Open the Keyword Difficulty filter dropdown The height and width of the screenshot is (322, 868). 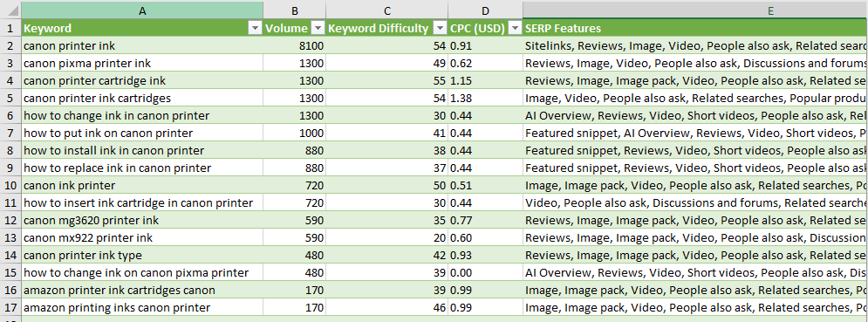tap(441, 28)
